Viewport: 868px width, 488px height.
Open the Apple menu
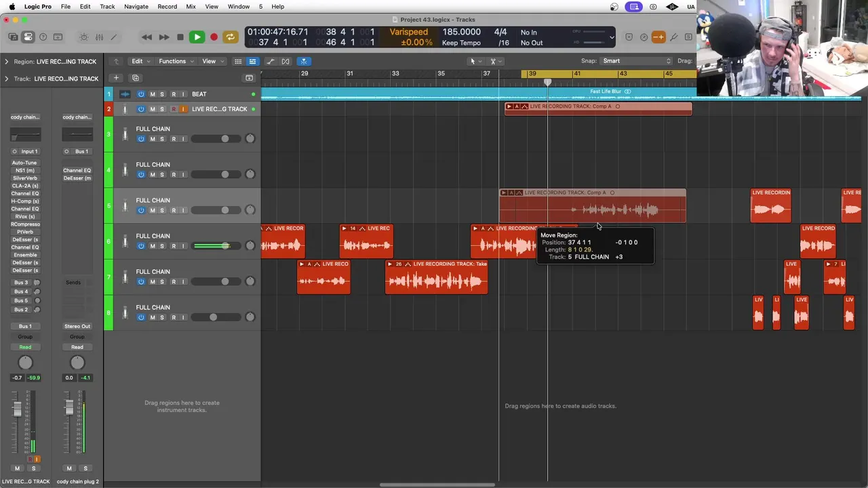[x=12, y=6]
